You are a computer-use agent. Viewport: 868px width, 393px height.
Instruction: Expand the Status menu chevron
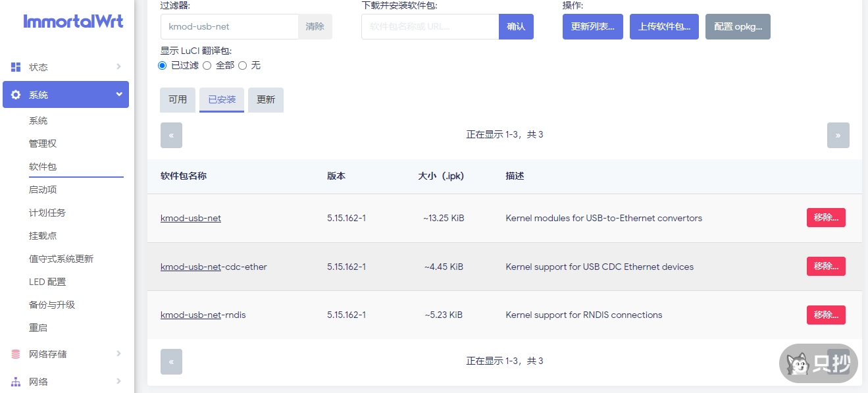point(118,66)
